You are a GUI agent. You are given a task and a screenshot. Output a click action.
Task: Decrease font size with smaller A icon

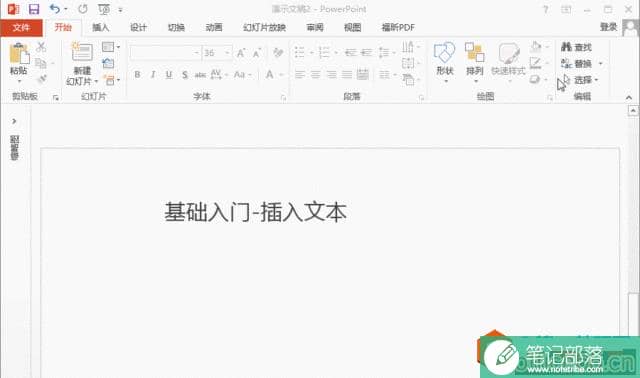(x=257, y=53)
